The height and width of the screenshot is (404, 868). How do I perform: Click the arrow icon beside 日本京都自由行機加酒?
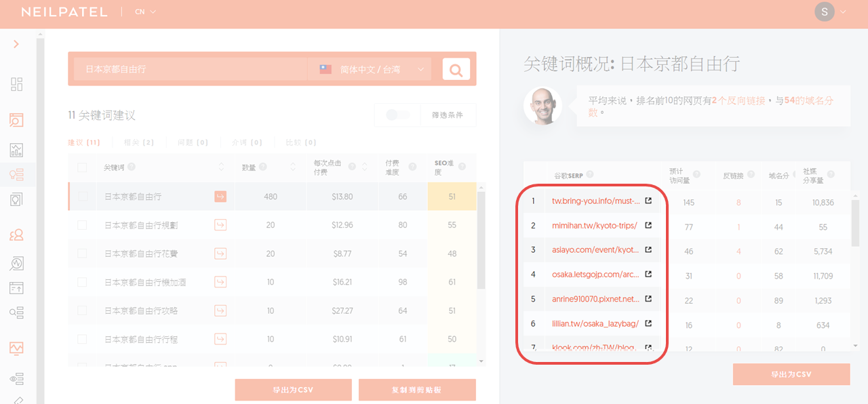(220, 282)
